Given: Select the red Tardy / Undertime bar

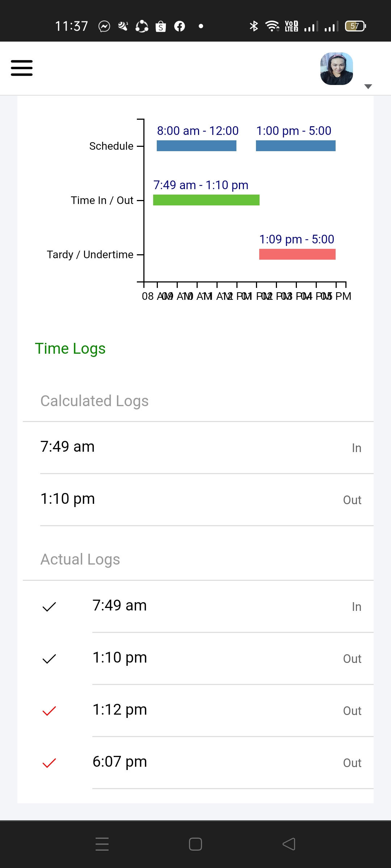Looking at the screenshot, I should point(297,254).
